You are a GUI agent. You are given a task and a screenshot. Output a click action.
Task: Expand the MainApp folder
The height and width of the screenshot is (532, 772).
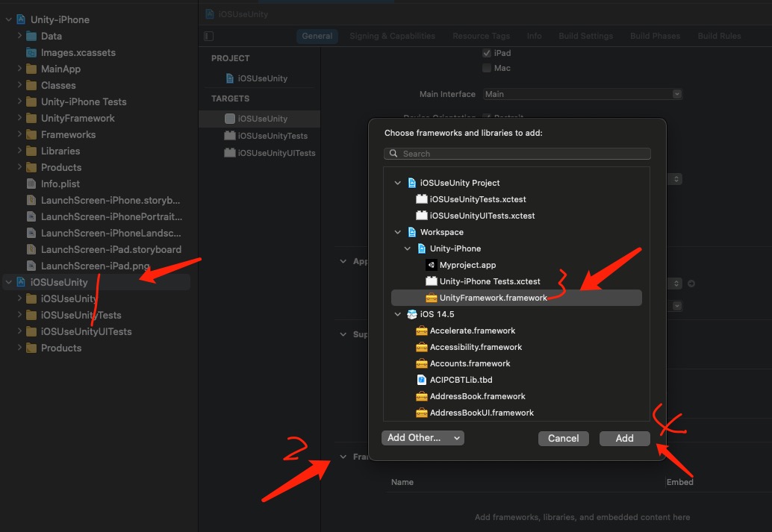pos(19,69)
